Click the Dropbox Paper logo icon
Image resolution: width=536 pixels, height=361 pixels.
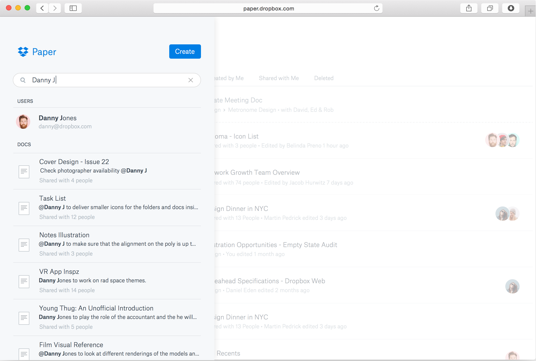tap(23, 52)
